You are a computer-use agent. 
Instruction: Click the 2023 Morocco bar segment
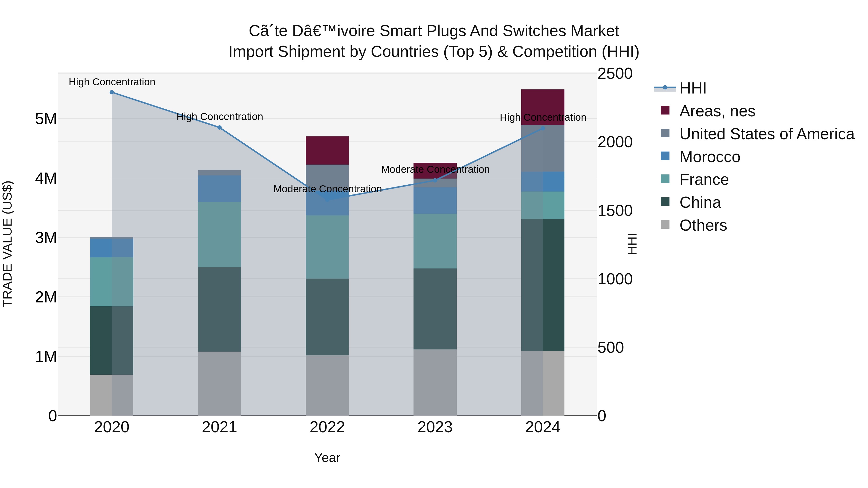click(435, 201)
